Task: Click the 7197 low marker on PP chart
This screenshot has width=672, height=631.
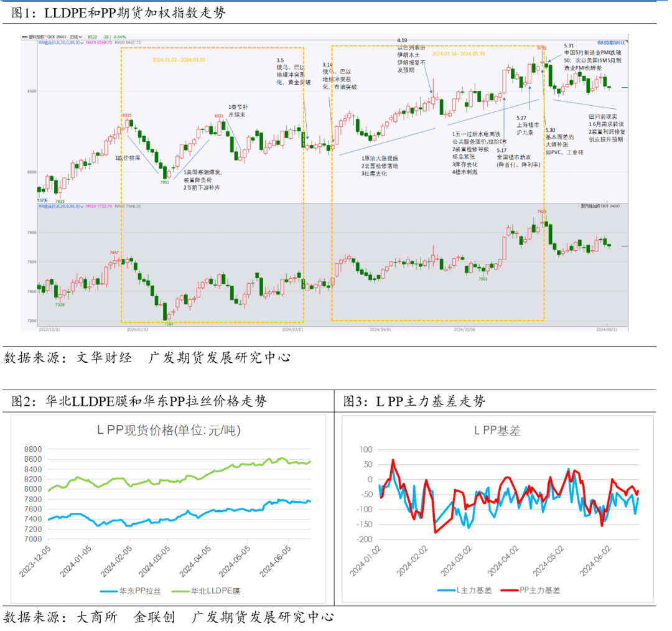Action: [x=167, y=324]
